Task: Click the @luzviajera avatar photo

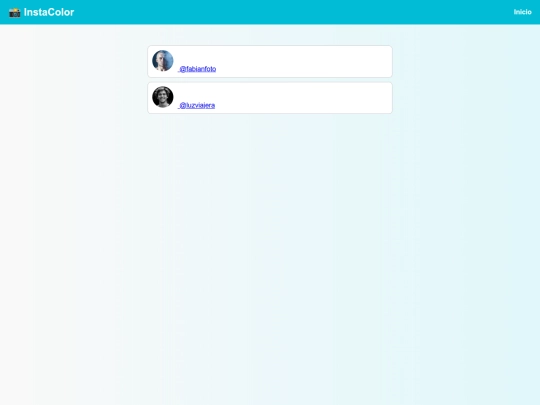Action: tap(163, 97)
